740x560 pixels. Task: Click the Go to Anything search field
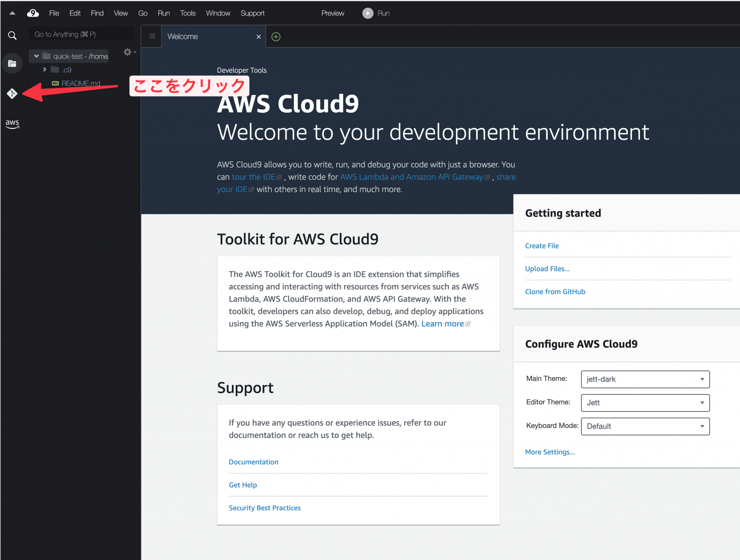click(81, 34)
